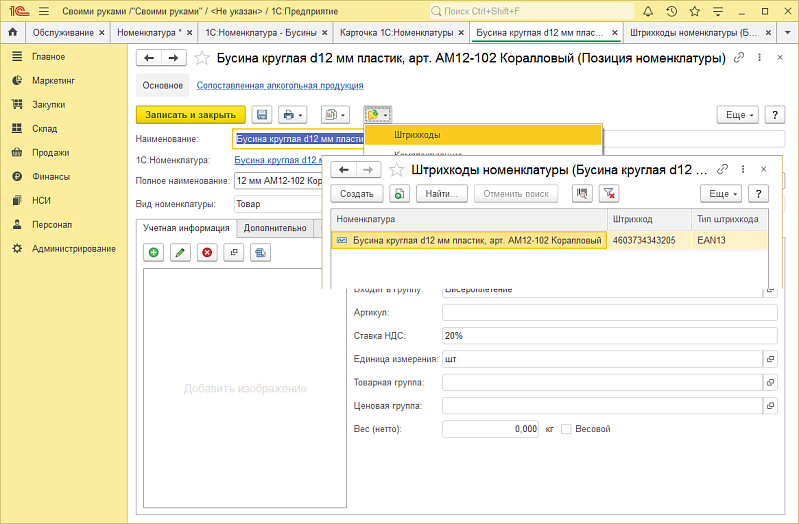
Task: Open the Единица измерения selection button
Action: [770, 358]
